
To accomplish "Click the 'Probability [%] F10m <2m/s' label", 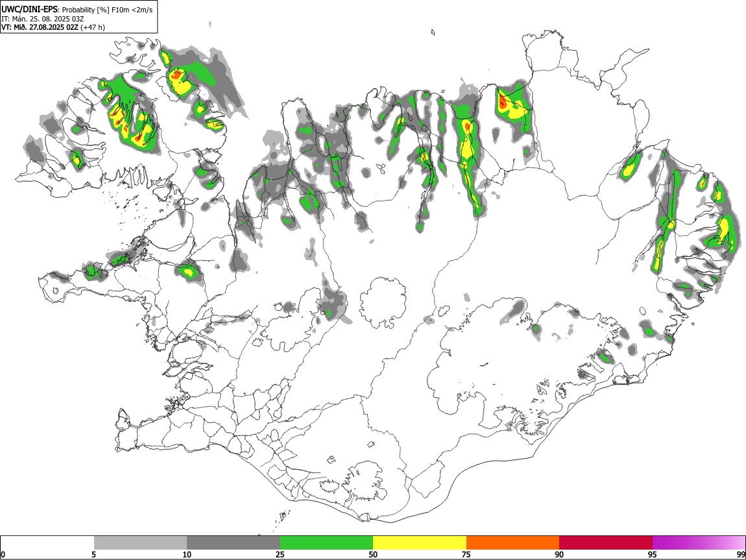I will (107, 10).
